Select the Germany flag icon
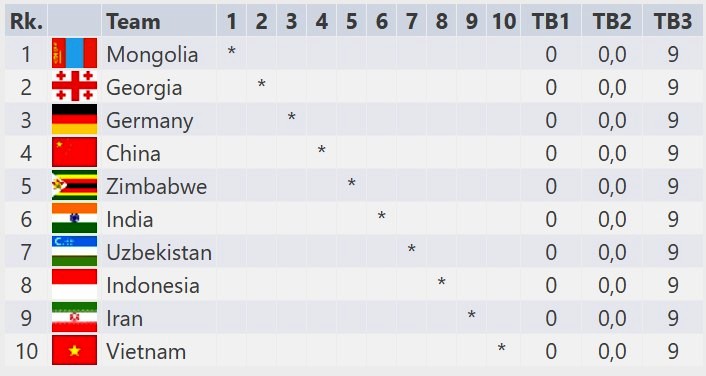This screenshot has width=706, height=376. click(74, 119)
